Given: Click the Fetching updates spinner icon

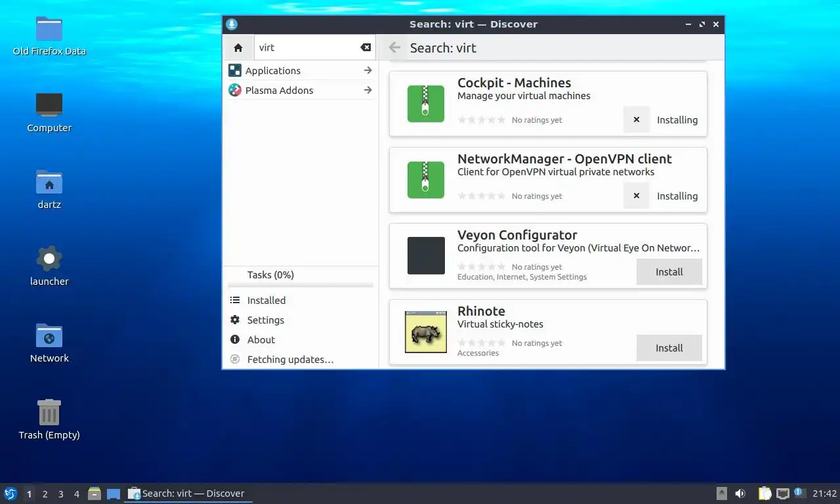Looking at the screenshot, I should (x=235, y=359).
